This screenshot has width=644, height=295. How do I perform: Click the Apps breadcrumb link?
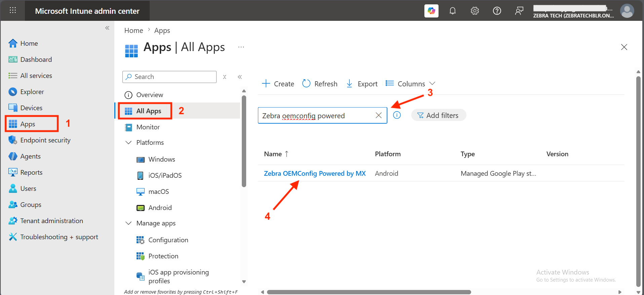click(x=162, y=31)
